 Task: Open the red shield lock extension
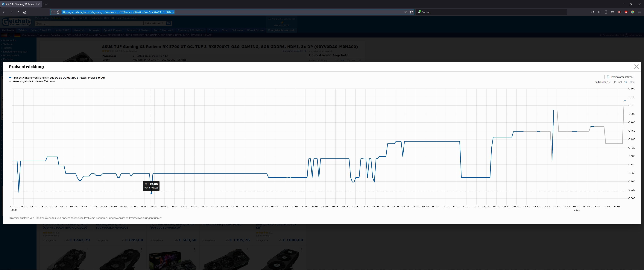(x=626, y=12)
